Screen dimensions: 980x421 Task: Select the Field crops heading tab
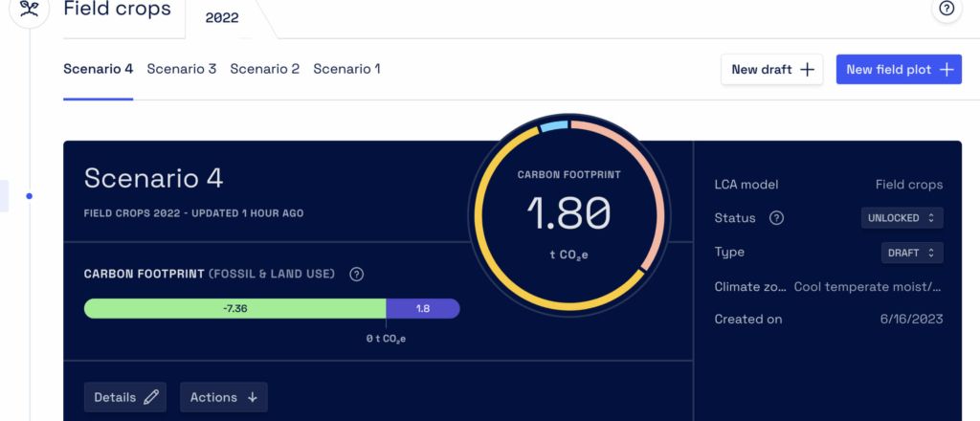pos(117,10)
